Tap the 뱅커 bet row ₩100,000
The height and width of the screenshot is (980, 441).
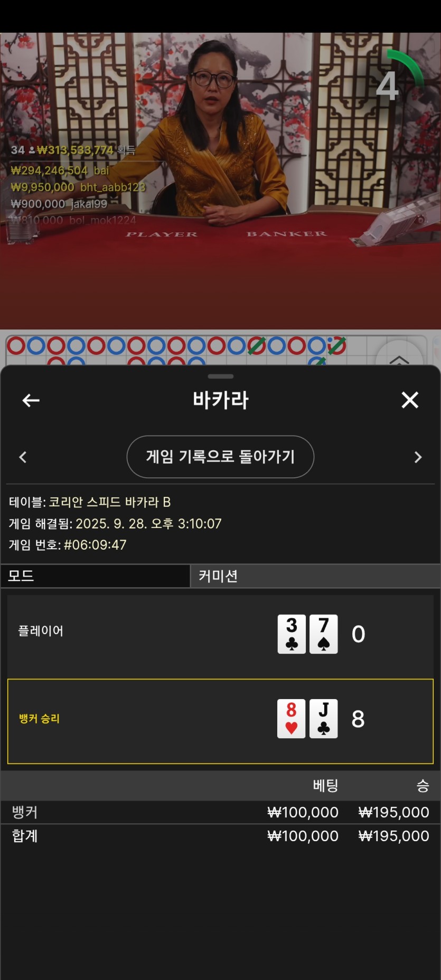click(220, 812)
